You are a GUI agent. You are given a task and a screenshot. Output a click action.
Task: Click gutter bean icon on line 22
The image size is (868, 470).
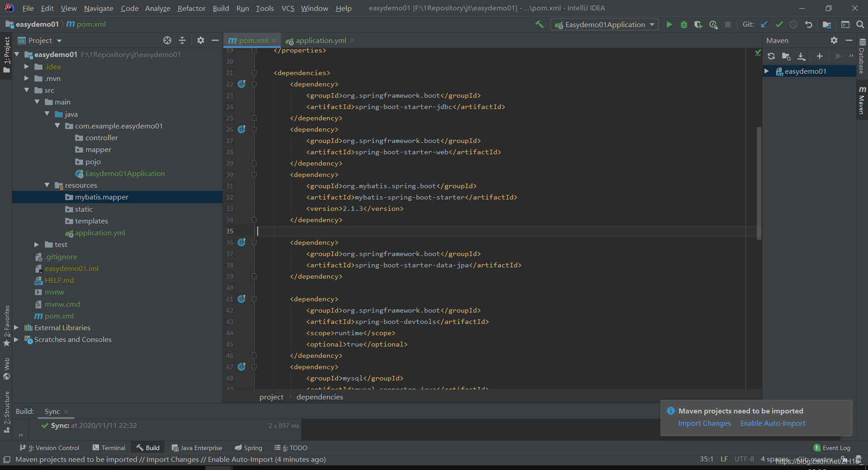(241, 84)
